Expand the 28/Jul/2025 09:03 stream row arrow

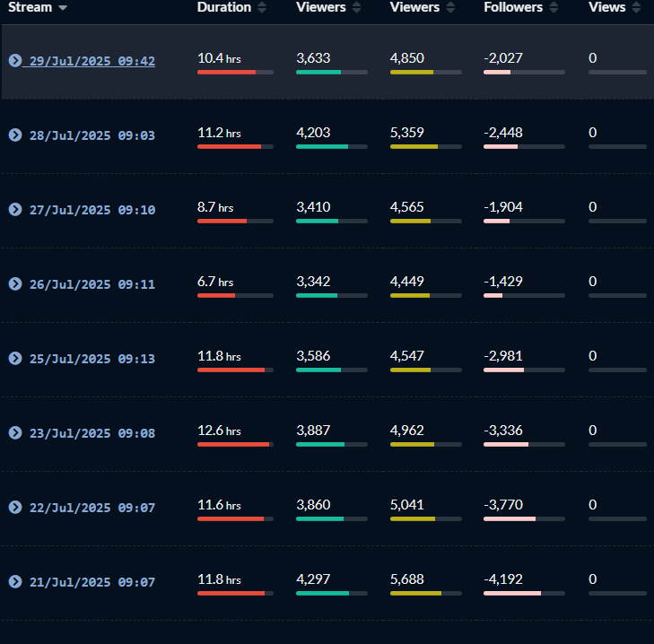tap(15, 135)
